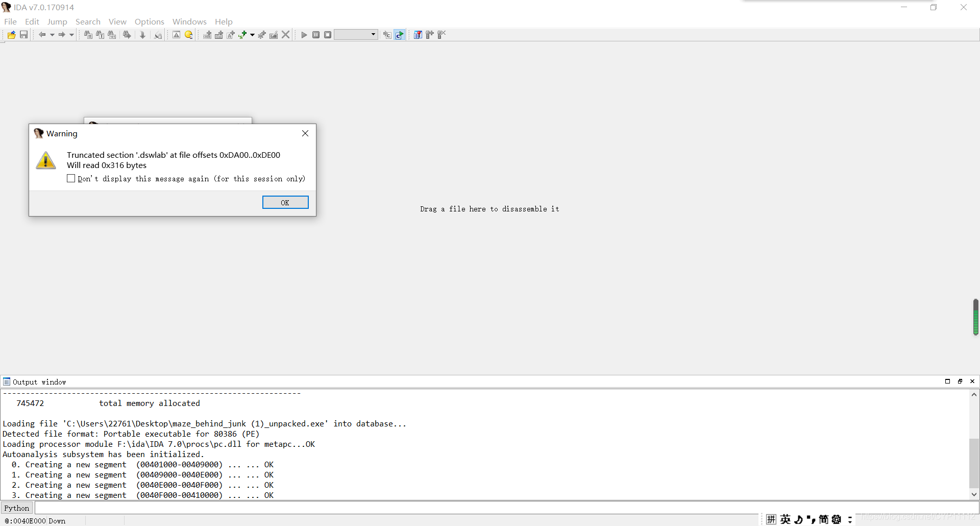
Task: Open the forward-history dropdown arrow
Action: [x=71, y=35]
